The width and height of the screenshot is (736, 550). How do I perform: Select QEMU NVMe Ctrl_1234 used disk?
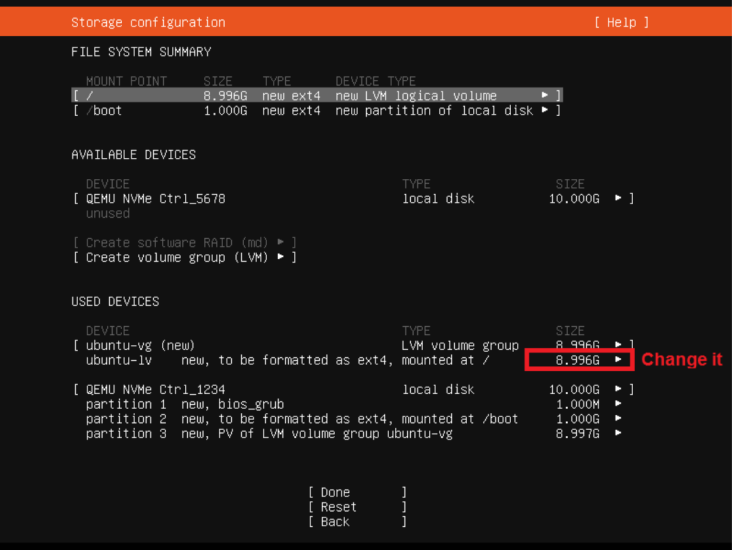pos(155,389)
